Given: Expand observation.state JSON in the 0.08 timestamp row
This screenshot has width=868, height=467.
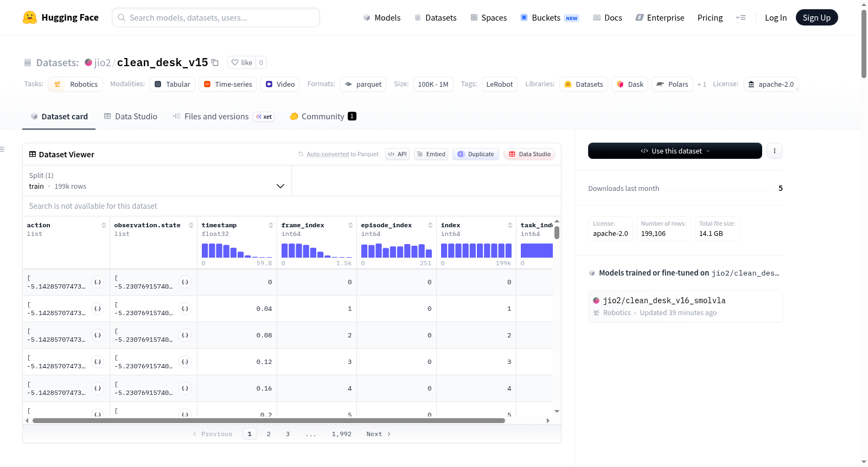Looking at the screenshot, I should click(x=185, y=335).
